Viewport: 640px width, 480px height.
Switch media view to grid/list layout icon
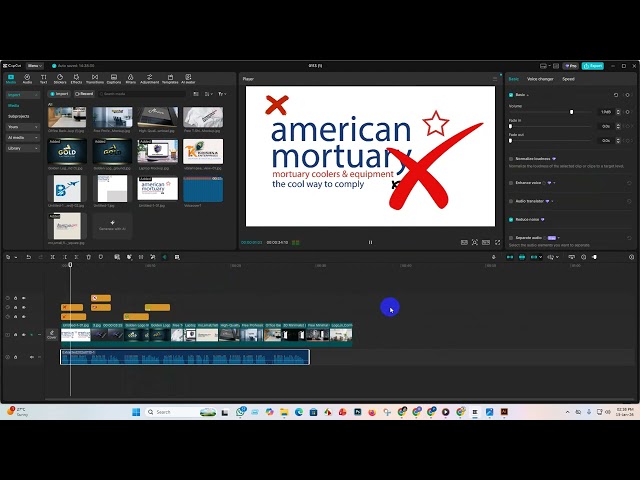tap(196, 94)
